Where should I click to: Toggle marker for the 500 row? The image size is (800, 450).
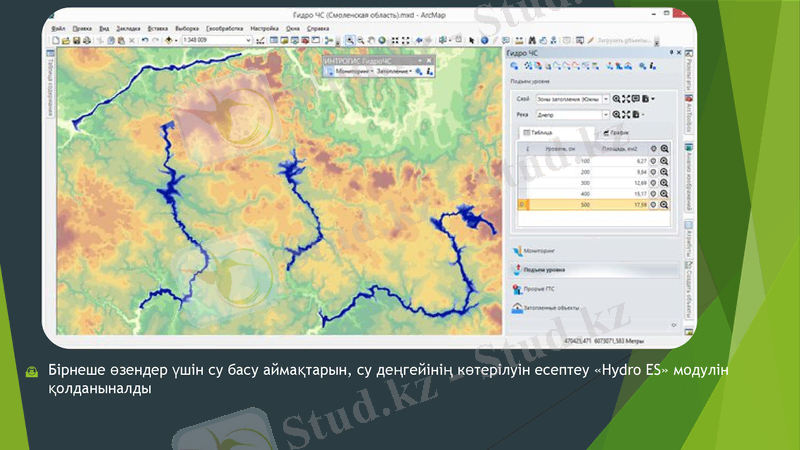pos(653,205)
